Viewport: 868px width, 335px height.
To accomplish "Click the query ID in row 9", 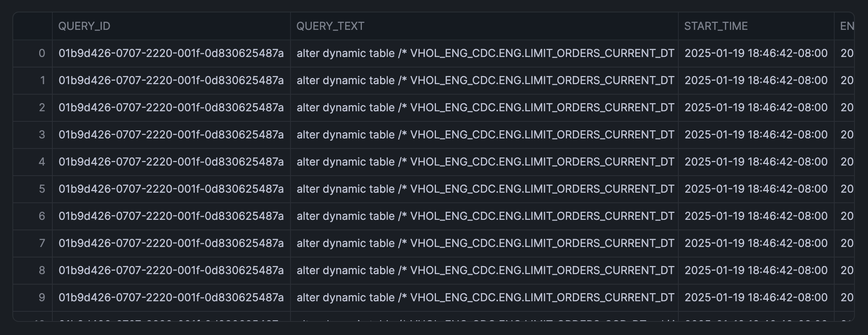I will coord(171,297).
